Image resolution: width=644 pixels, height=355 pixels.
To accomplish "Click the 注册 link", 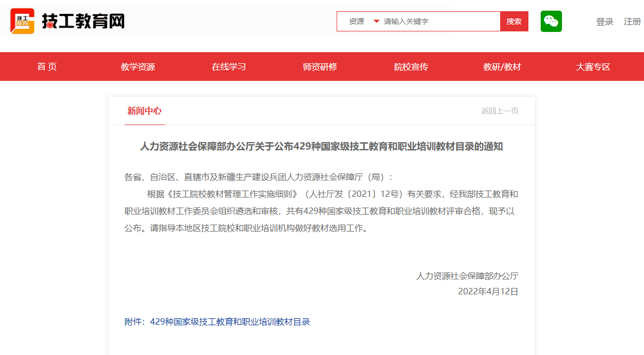I will coord(632,22).
